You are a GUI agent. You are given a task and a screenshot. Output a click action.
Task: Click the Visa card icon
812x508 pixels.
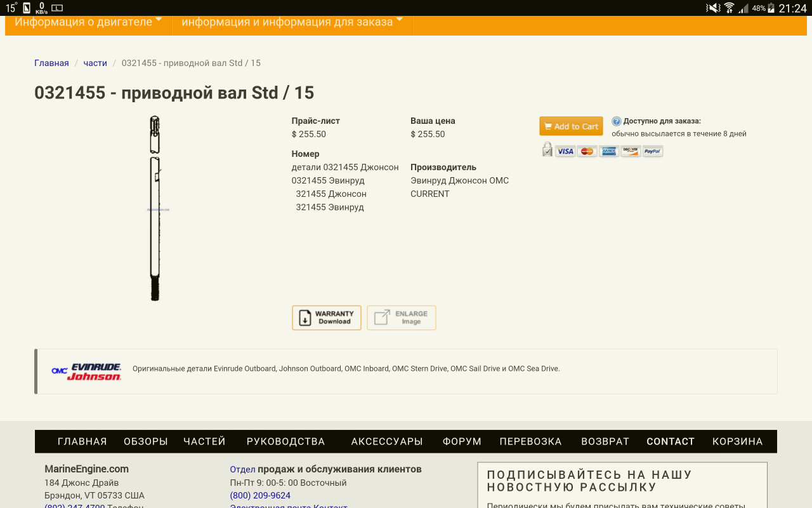click(565, 151)
